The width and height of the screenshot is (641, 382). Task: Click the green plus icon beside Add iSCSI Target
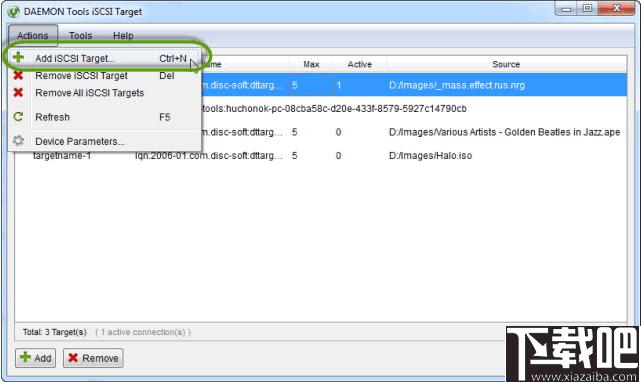[x=18, y=58]
